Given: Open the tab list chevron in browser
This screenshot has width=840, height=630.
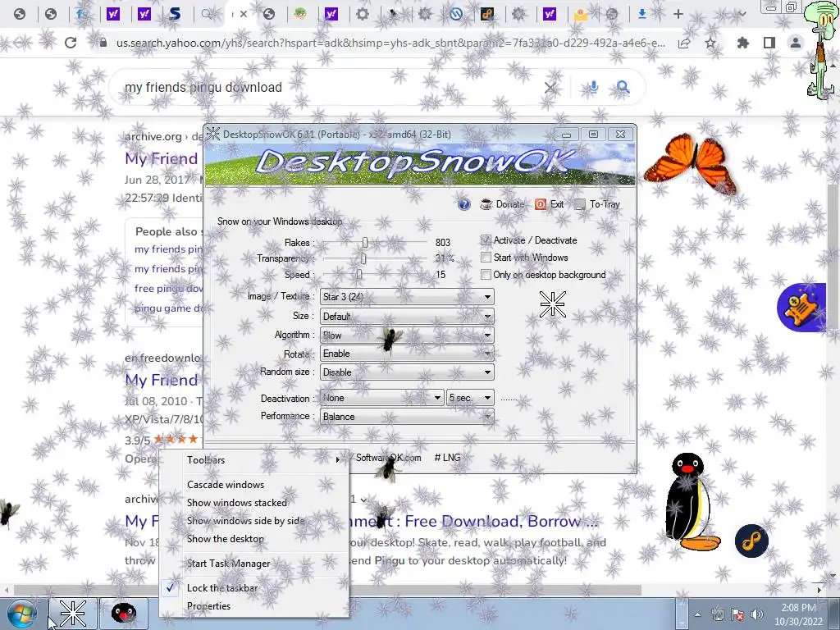Looking at the screenshot, I should 742,14.
